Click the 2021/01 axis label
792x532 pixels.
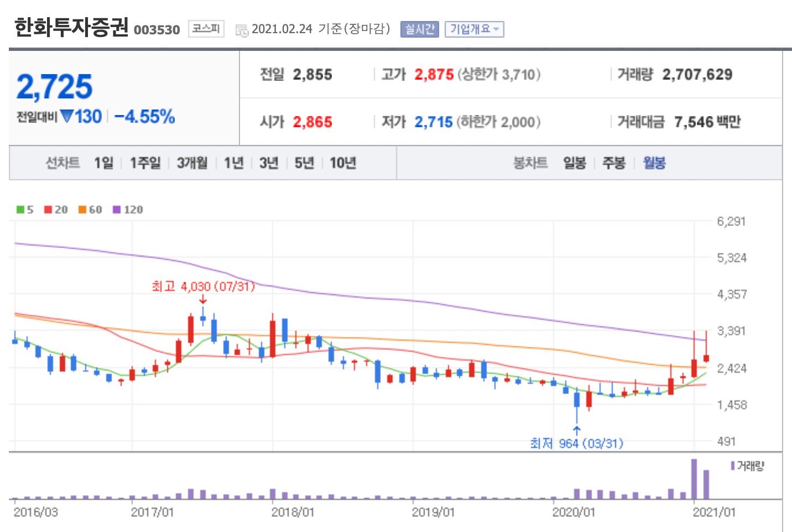click(714, 512)
